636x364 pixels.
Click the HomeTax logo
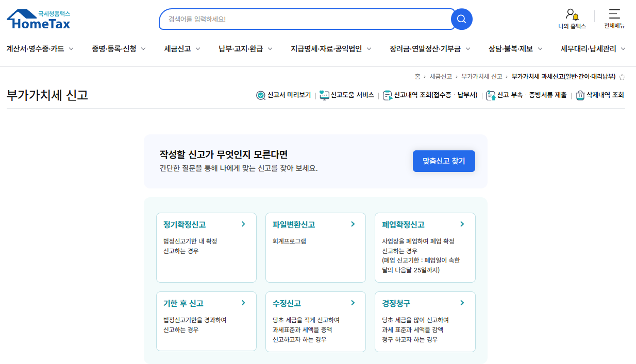coord(38,19)
